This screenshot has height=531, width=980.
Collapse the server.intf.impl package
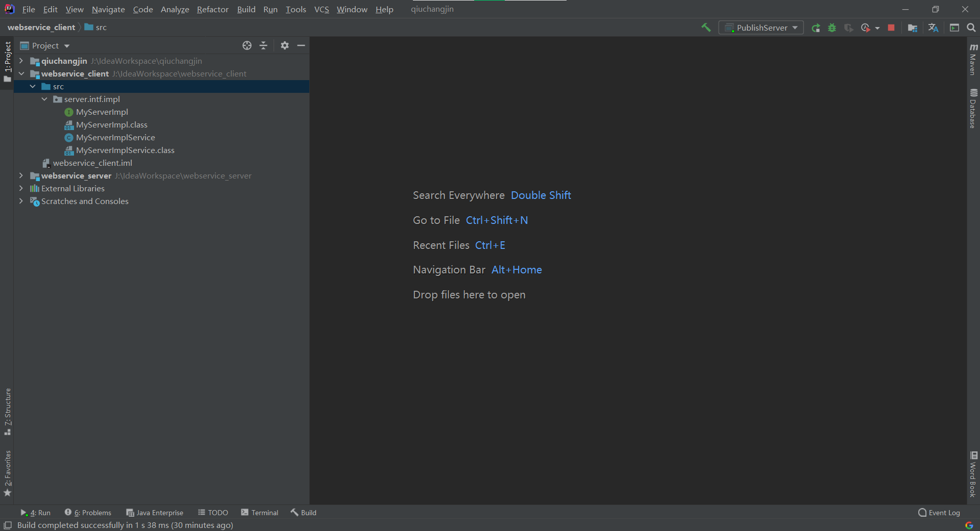(44, 99)
